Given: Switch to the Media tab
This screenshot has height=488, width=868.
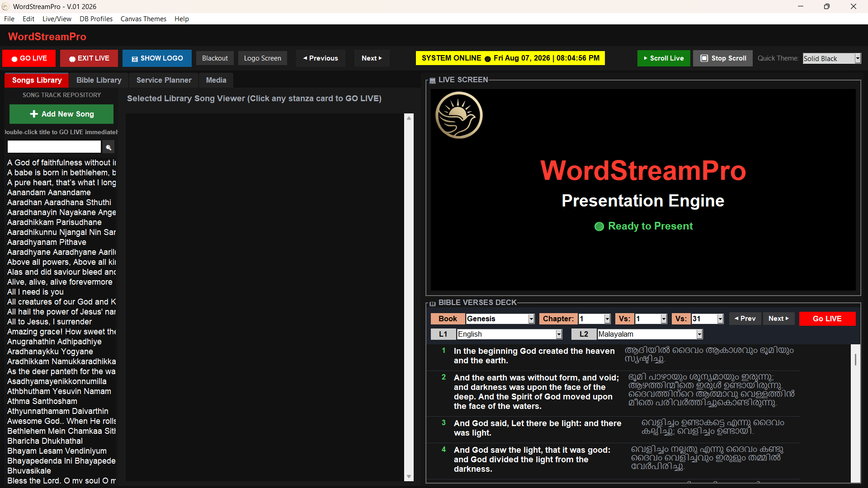Looking at the screenshot, I should pos(216,80).
